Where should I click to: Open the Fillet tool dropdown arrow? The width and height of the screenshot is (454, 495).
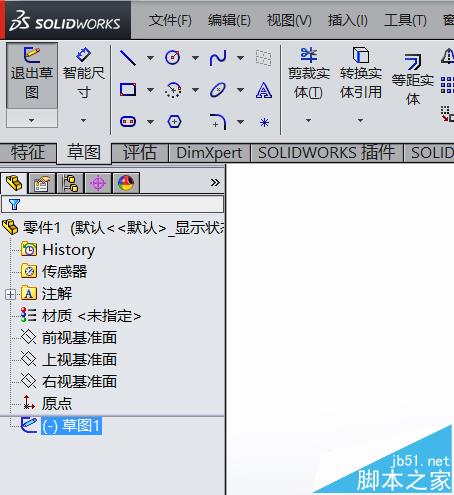tap(240, 122)
